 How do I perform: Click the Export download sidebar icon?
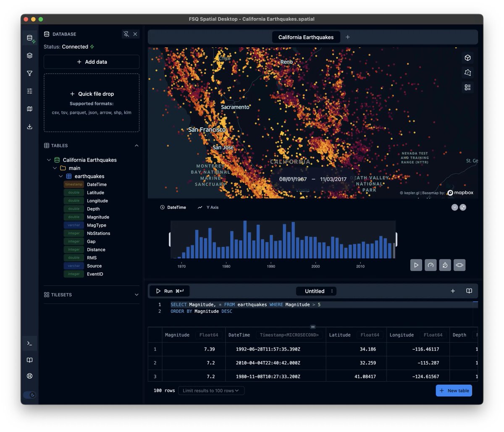(x=29, y=126)
